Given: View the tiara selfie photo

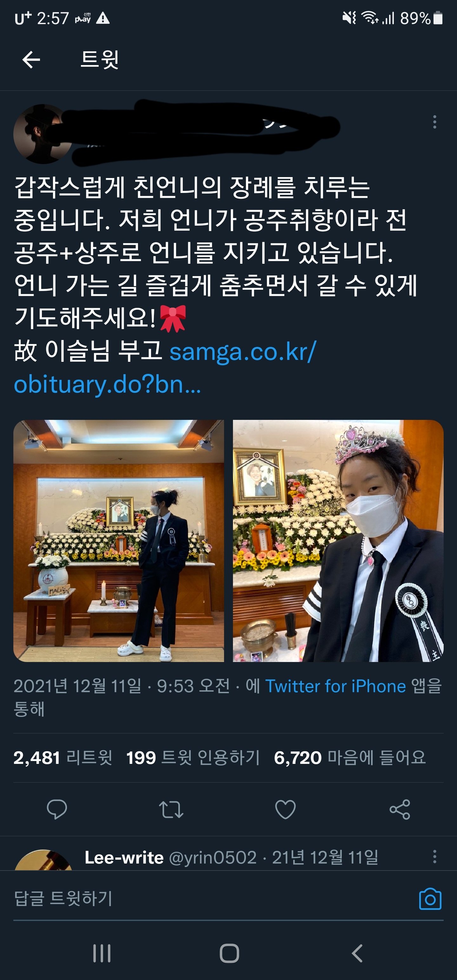Looking at the screenshot, I should tap(338, 540).
